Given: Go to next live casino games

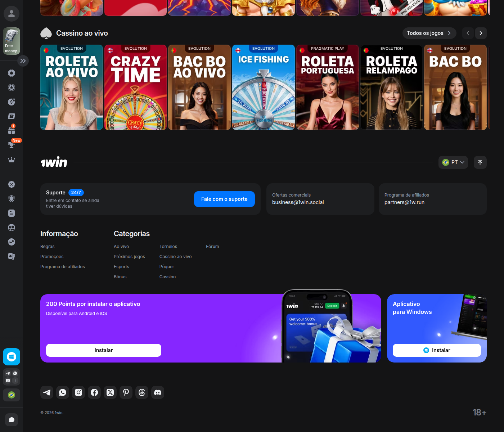Looking at the screenshot, I should [x=481, y=33].
